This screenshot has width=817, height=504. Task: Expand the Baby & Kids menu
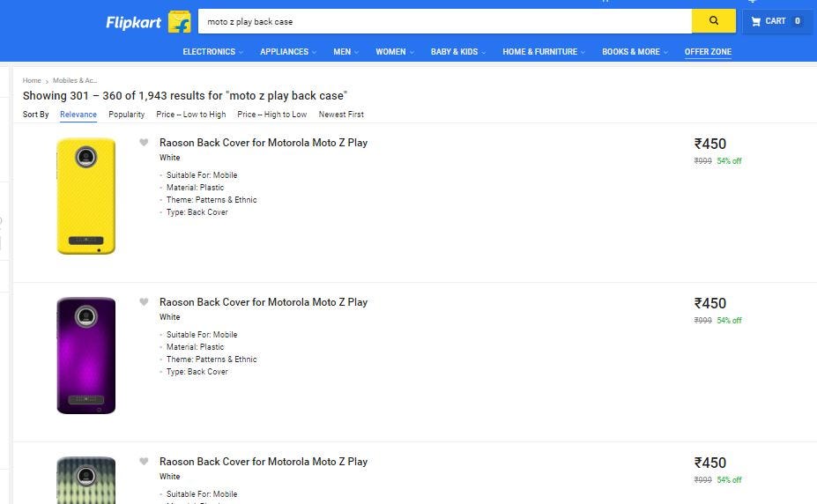[x=458, y=51]
